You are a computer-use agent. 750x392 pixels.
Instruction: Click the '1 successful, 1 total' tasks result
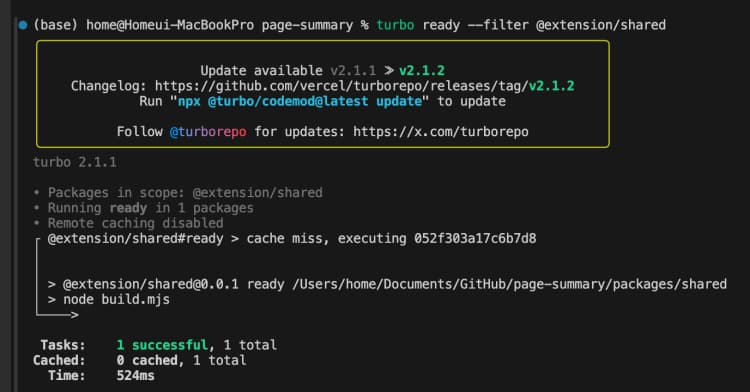[x=197, y=345]
